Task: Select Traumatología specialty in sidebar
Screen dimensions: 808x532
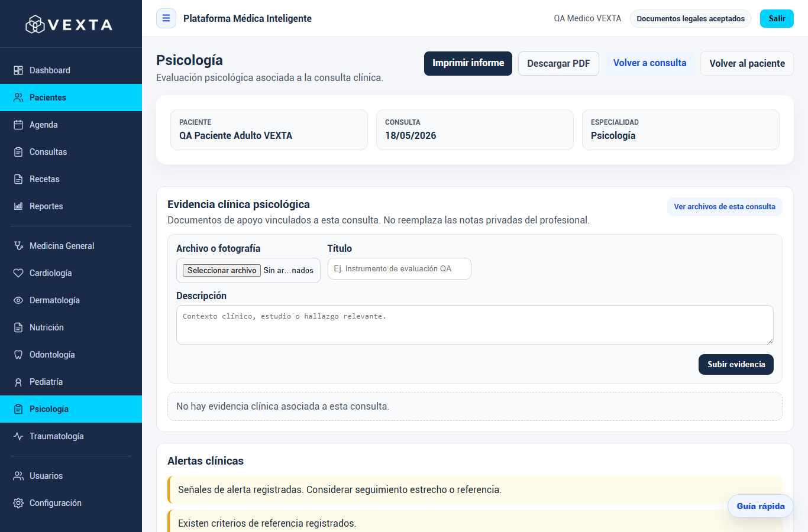Action: point(71,436)
